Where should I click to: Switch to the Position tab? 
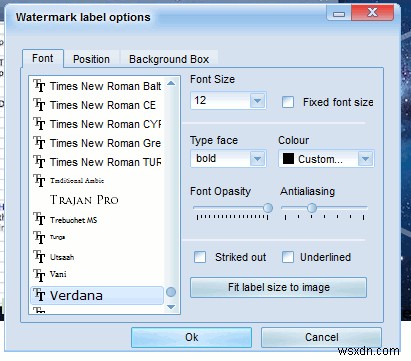(91, 59)
